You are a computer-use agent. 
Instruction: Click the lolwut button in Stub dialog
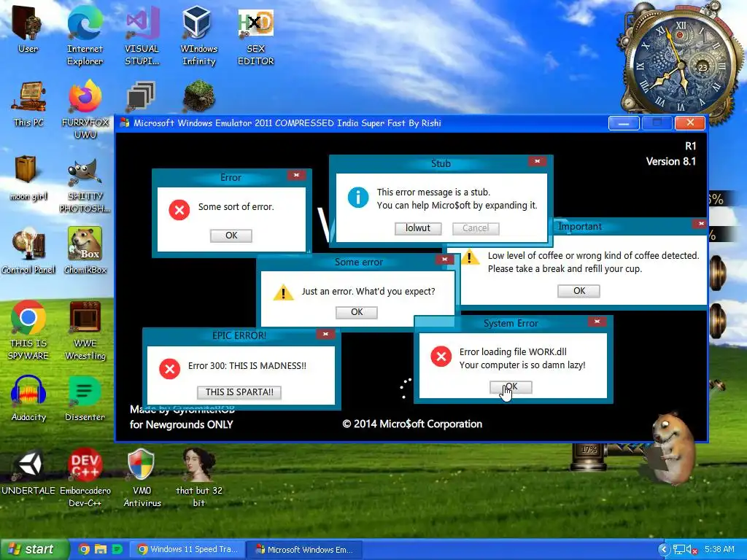point(418,228)
